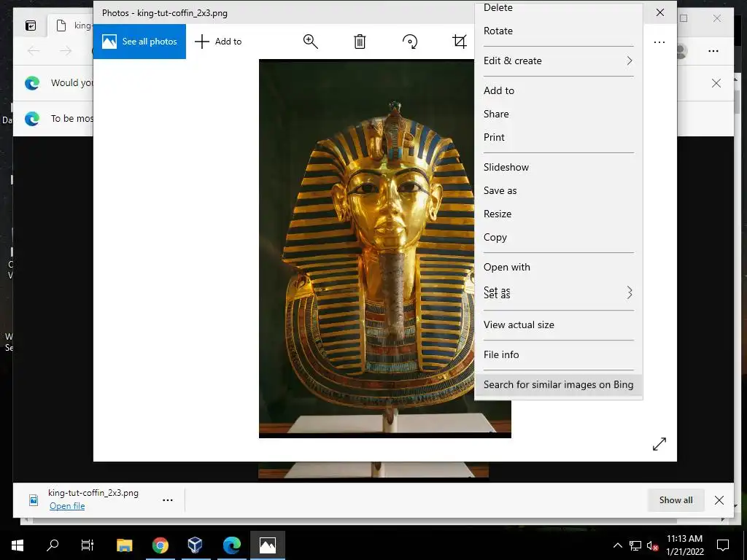This screenshot has width=747, height=560.
Task: Click the taskbar Search magnifier
Action: tap(53, 545)
